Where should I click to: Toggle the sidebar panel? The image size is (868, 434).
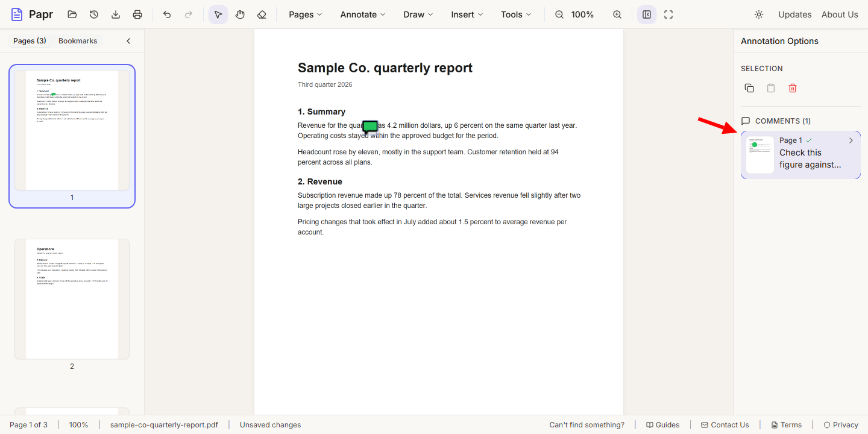647,14
